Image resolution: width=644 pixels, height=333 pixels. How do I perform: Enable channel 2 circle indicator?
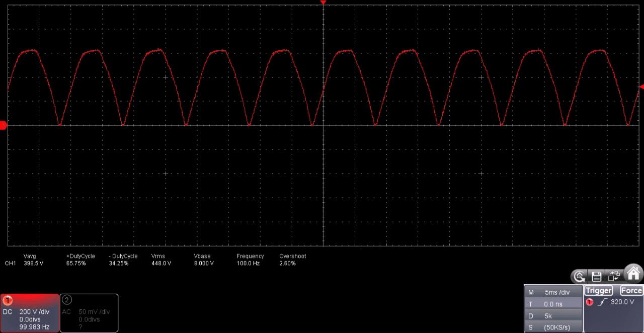click(x=66, y=300)
